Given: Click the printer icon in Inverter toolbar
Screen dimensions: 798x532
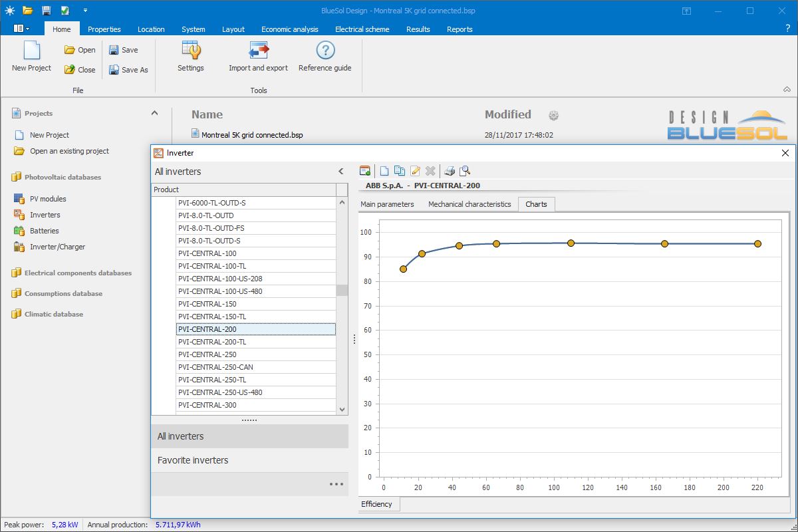Looking at the screenshot, I should [x=450, y=171].
